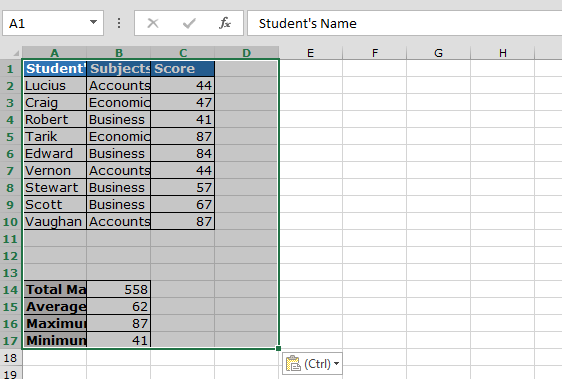This screenshot has height=379, width=562.
Task: Click the Student's Name header cell A1
Action: tap(55, 68)
